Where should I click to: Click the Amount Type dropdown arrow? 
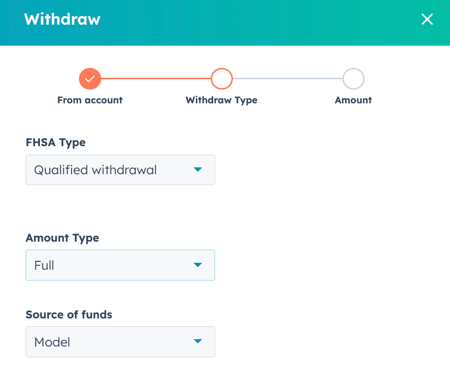pyautogui.click(x=198, y=265)
